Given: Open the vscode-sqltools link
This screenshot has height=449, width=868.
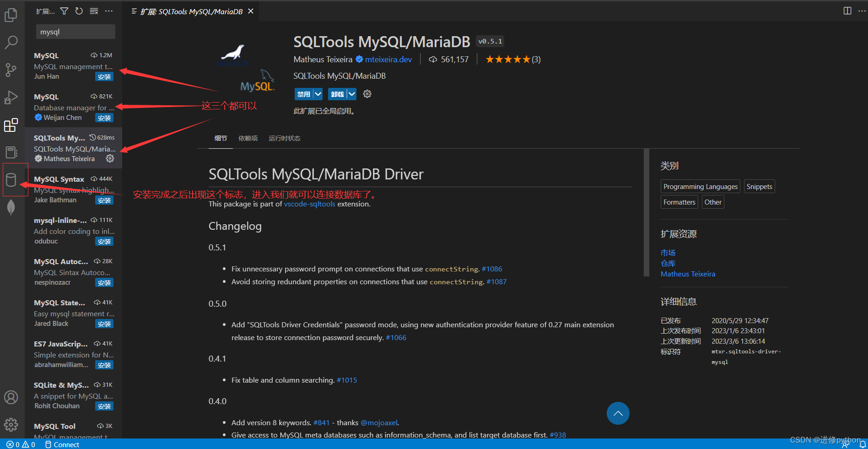Looking at the screenshot, I should [310, 204].
